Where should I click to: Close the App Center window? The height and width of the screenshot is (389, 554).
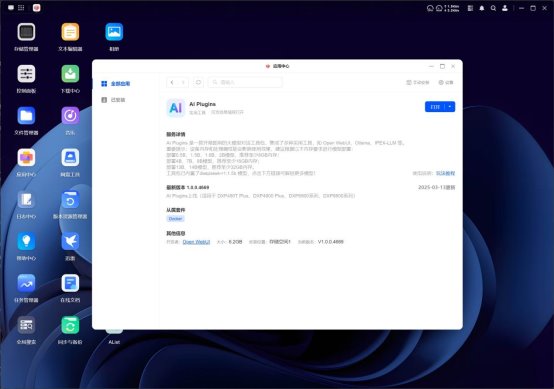[x=453, y=66]
